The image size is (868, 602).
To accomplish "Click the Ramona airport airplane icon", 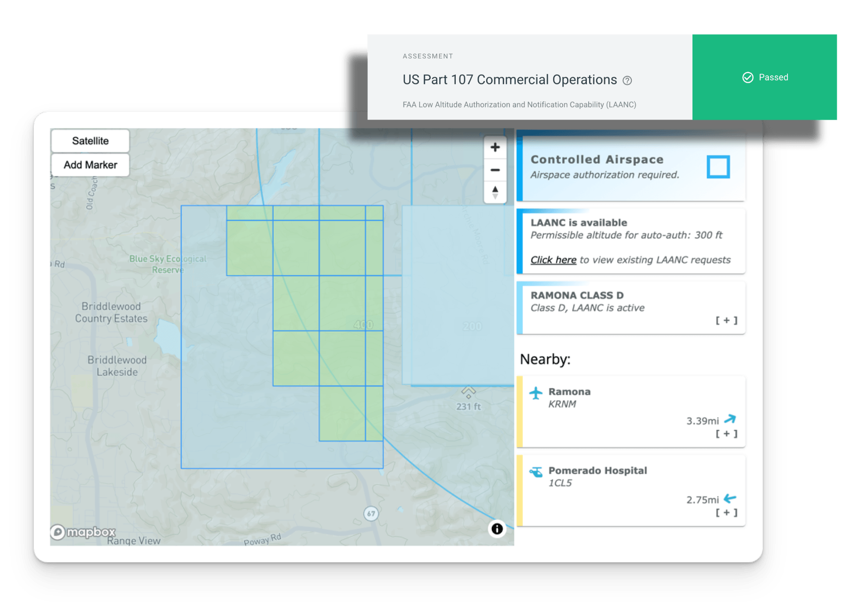I will tap(536, 393).
